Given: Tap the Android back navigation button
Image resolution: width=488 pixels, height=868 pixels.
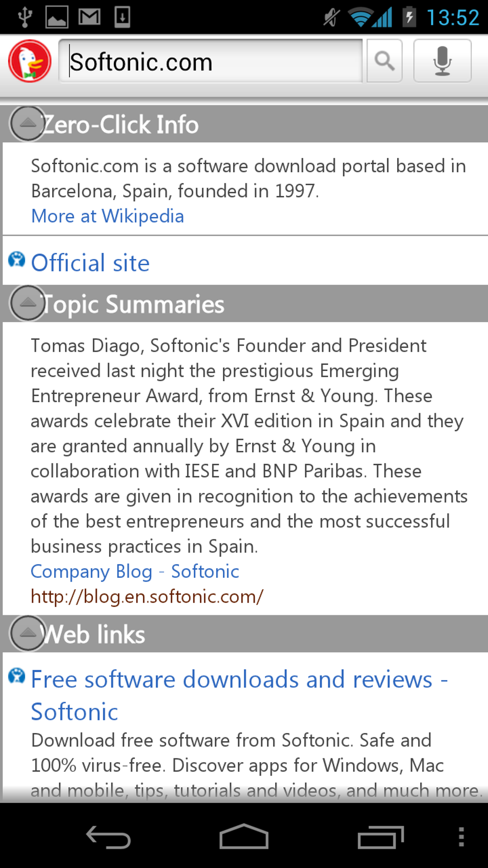Looking at the screenshot, I should point(108,837).
